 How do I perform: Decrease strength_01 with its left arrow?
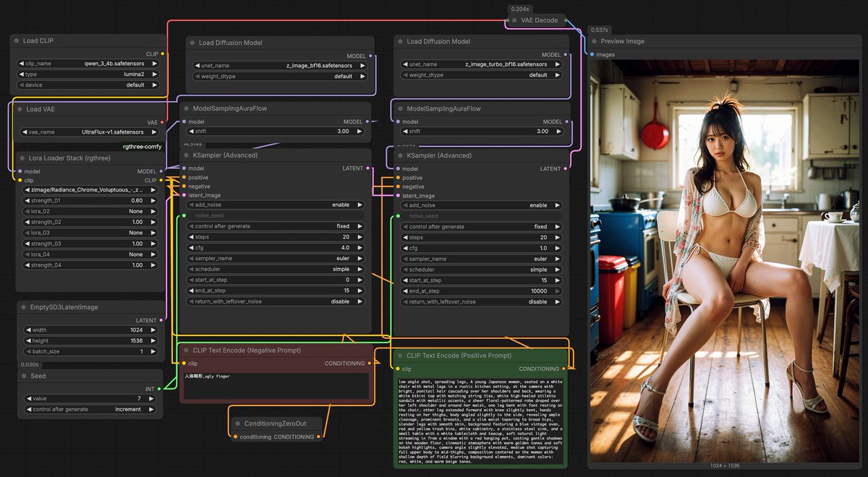pos(27,201)
